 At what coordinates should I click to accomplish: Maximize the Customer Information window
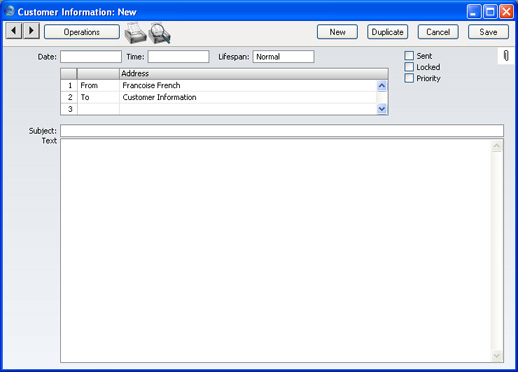coord(490,12)
